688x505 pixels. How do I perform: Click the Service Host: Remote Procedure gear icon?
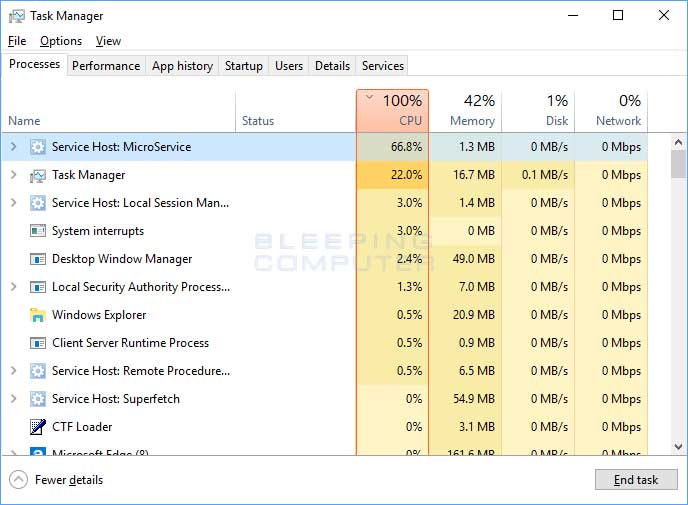pyautogui.click(x=38, y=371)
